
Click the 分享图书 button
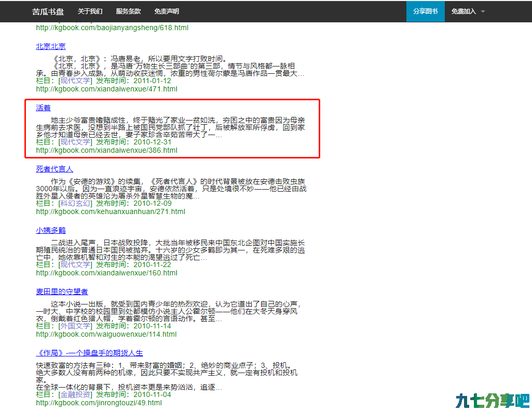(426, 11)
